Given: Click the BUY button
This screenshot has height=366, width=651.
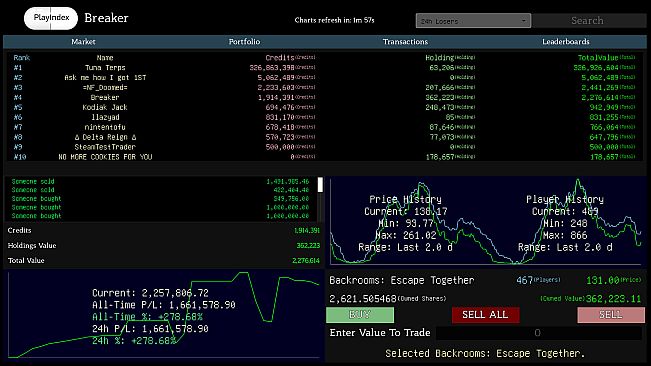Looking at the screenshot, I should (x=360, y=315).
